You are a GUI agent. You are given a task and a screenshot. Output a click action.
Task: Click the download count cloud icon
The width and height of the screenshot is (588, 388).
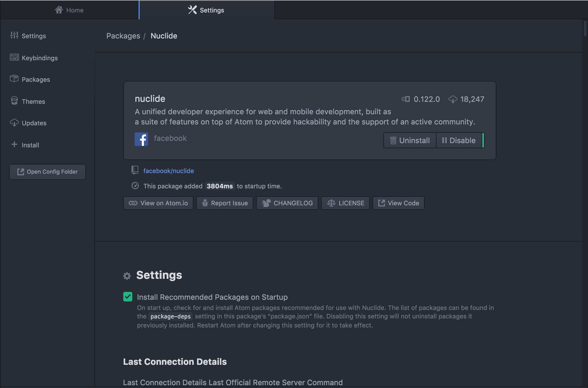453,99
